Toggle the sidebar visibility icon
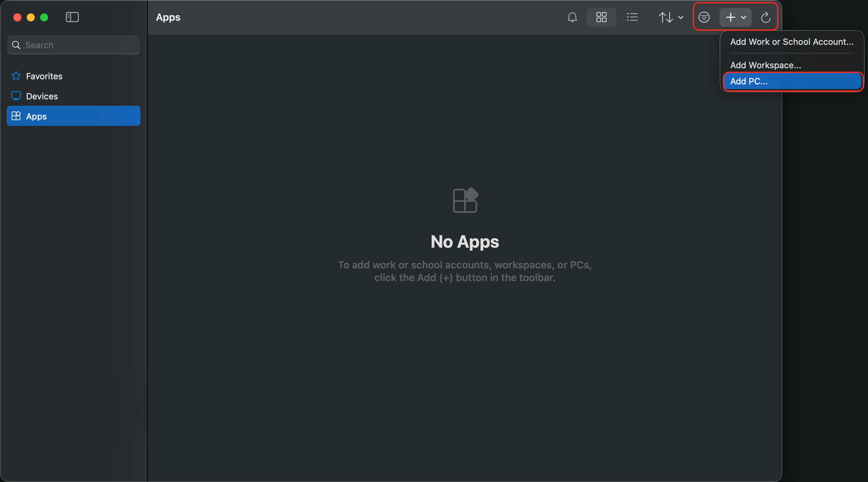The height and width of the screenshot is (482, 868). pos(72,17)
